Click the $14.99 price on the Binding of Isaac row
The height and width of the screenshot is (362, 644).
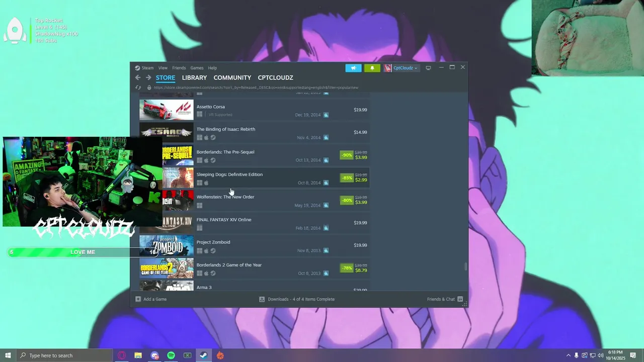[x=360, y=132]
